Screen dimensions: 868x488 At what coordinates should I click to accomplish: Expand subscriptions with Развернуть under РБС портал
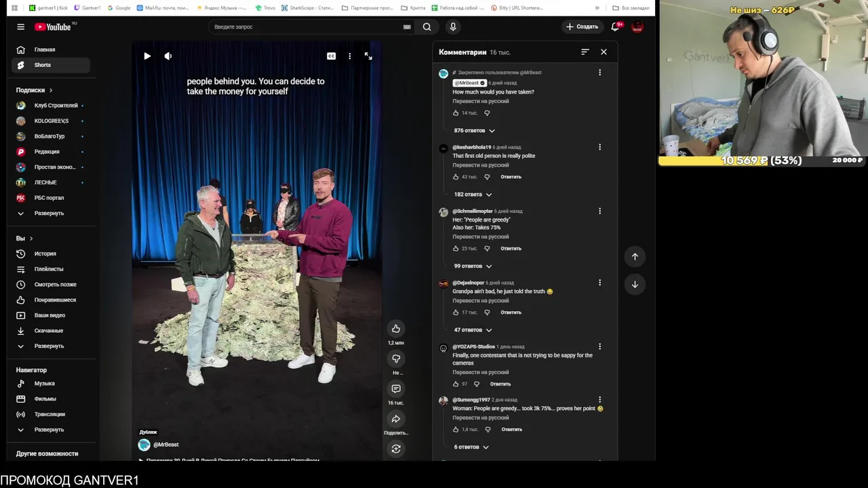point(52,213)
